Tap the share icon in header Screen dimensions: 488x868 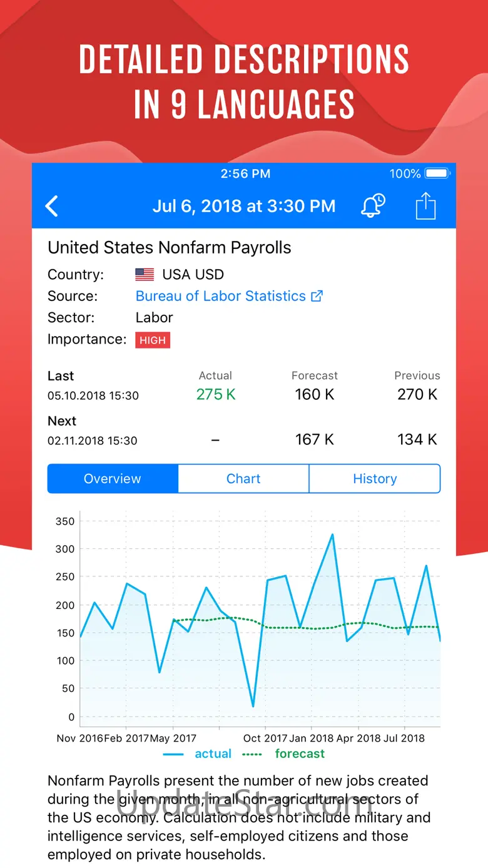[425, 205]
